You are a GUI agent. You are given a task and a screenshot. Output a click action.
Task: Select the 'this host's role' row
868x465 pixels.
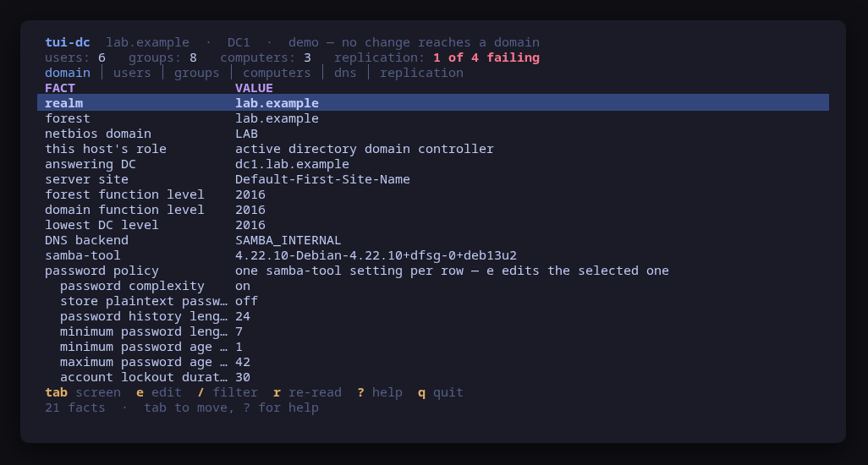click(x=433, y=150)
